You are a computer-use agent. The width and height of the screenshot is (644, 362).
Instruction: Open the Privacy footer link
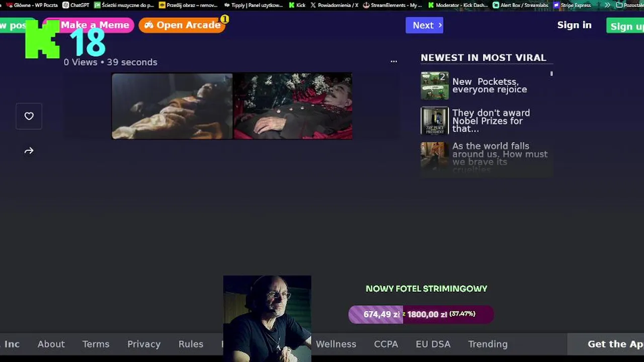point(144,344)
